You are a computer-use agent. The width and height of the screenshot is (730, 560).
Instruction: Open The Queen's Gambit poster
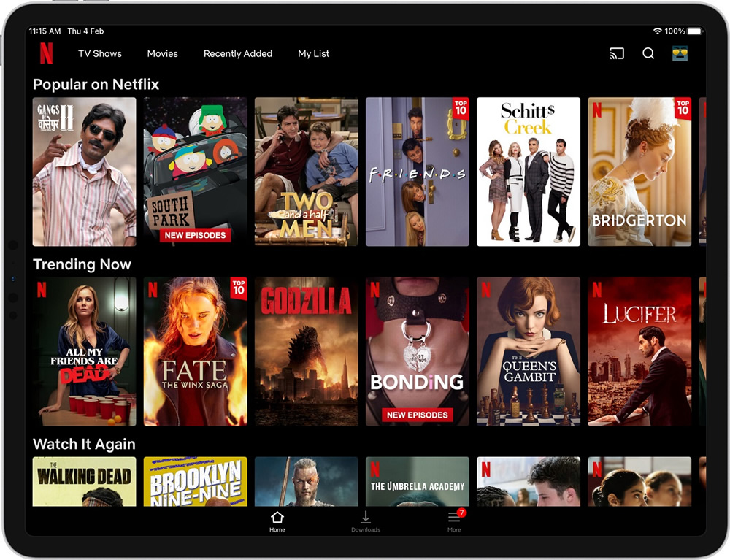click(x=529, y=351)
